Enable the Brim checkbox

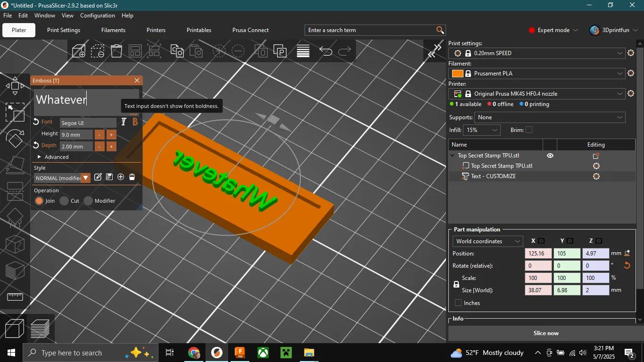[x=529, y=130]
